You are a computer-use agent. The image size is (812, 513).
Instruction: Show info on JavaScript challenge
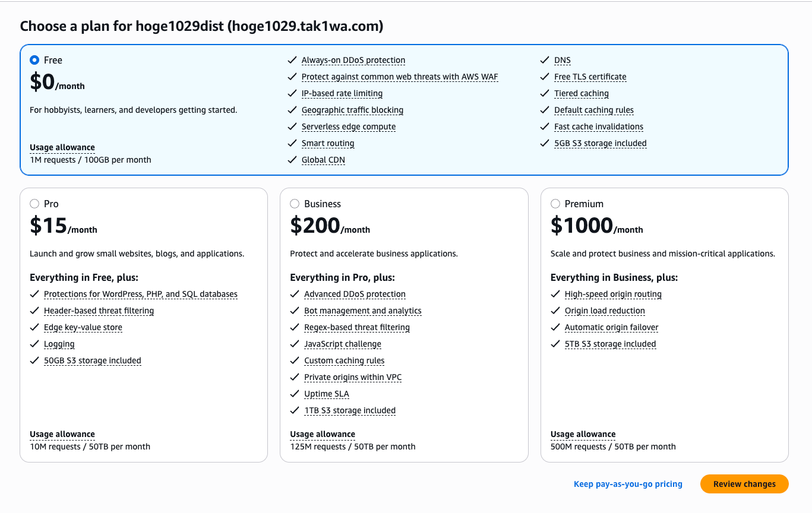point(342,344)
